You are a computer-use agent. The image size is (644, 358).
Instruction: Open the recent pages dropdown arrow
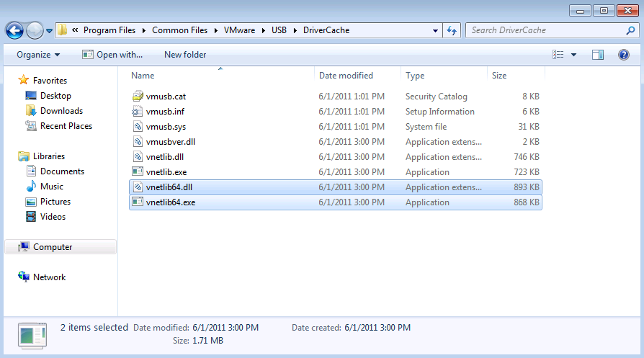(x=49, y=31)
